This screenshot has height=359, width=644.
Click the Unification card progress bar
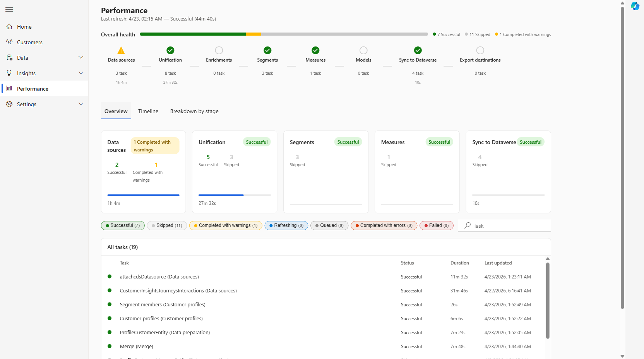point(235,195)
